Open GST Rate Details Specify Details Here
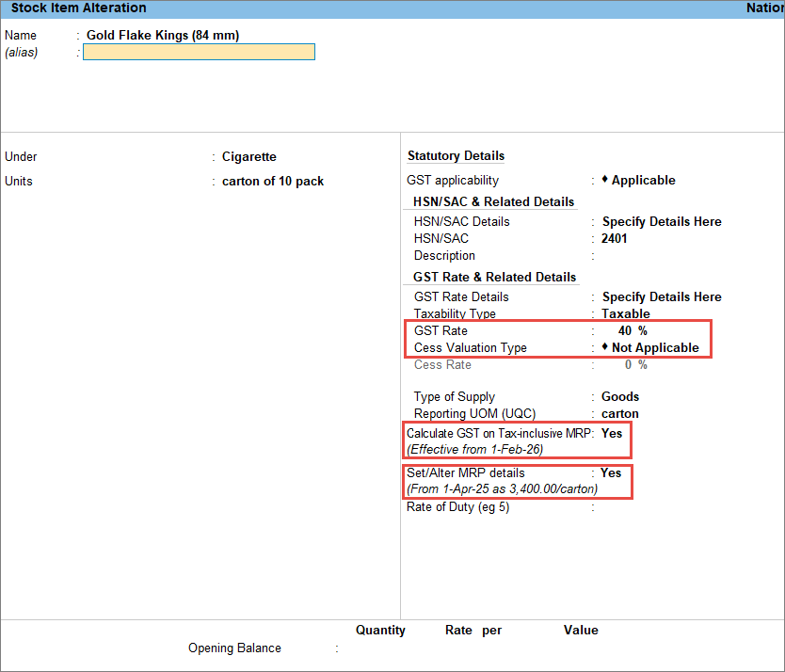This screenshot has height=672, width=785. tap(661, 297)
